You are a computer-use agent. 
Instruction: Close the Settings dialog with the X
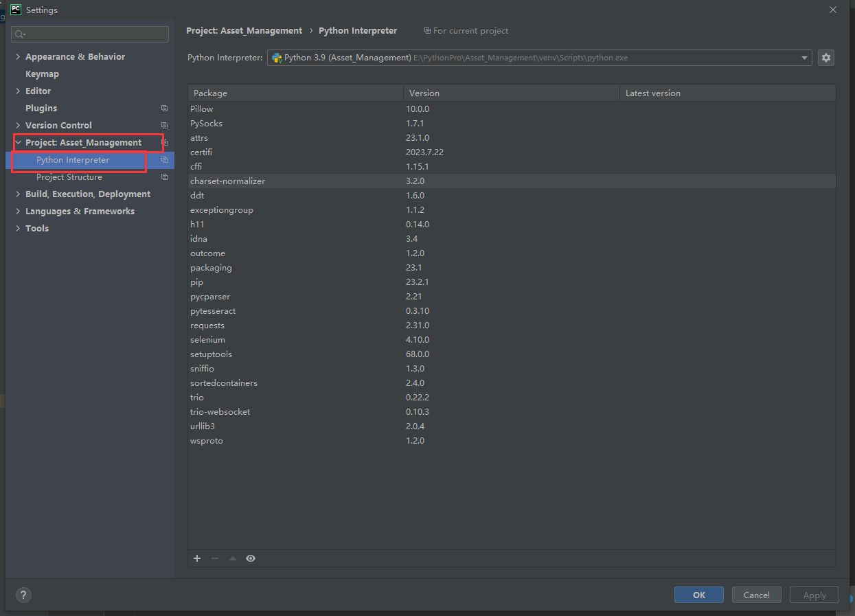point(833,10)
